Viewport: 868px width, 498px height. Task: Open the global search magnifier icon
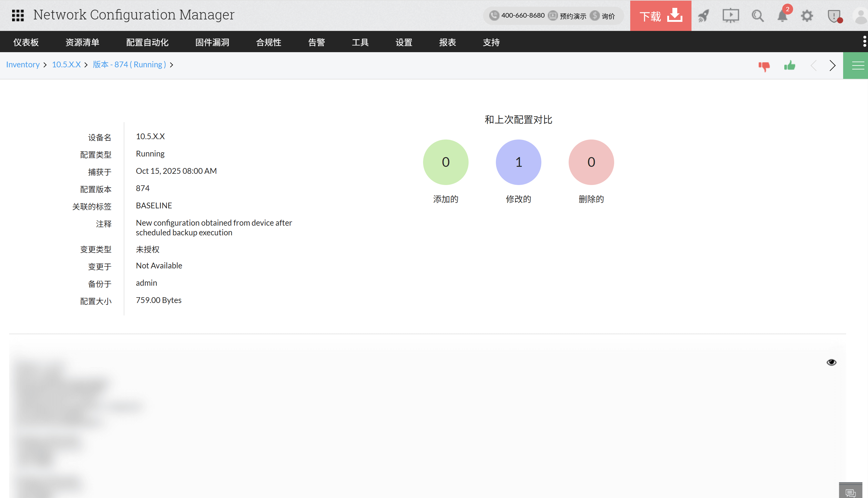pyautogui.click(x=758, y=15)
